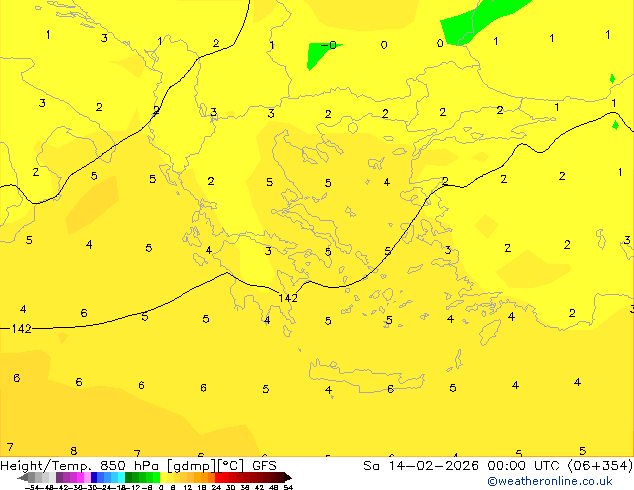Pick the dark blue legend swatch
This screenshot has height=490, width=634.
click(x=94, y=477)
